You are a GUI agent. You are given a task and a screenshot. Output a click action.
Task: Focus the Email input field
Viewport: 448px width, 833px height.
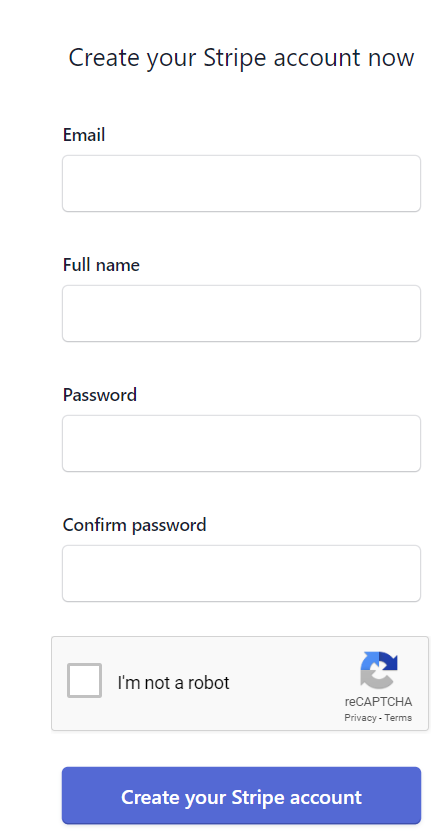[x=241, y=183]
